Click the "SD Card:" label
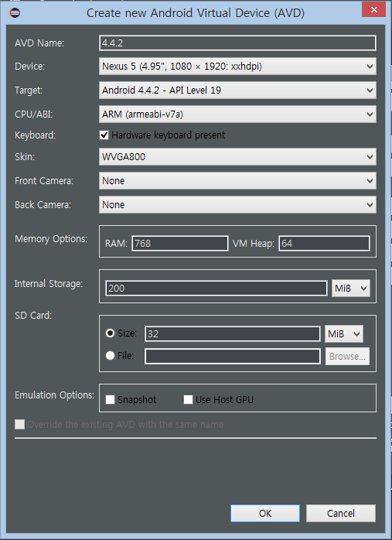 [33, 316]
